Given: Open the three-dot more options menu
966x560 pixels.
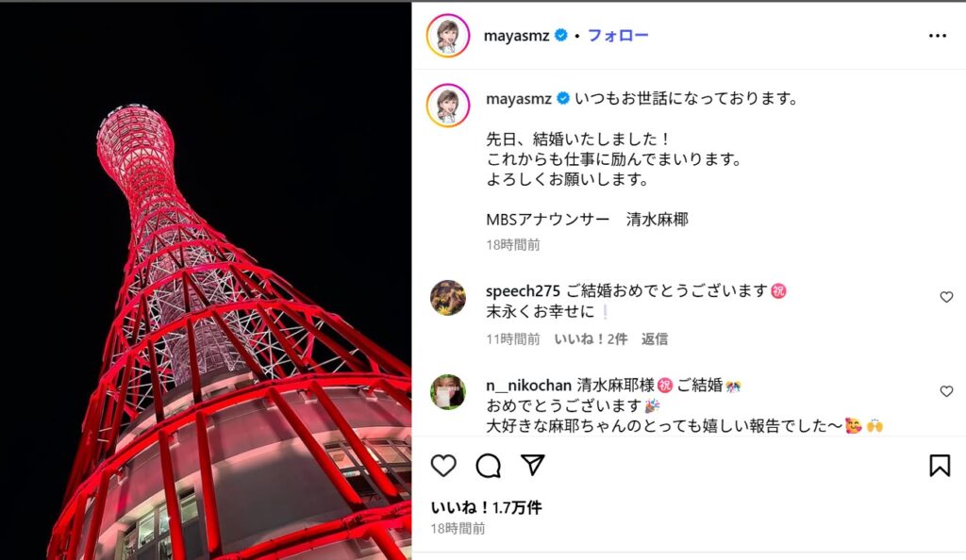Looking at the screenshot, I should (x=938, y=36).
